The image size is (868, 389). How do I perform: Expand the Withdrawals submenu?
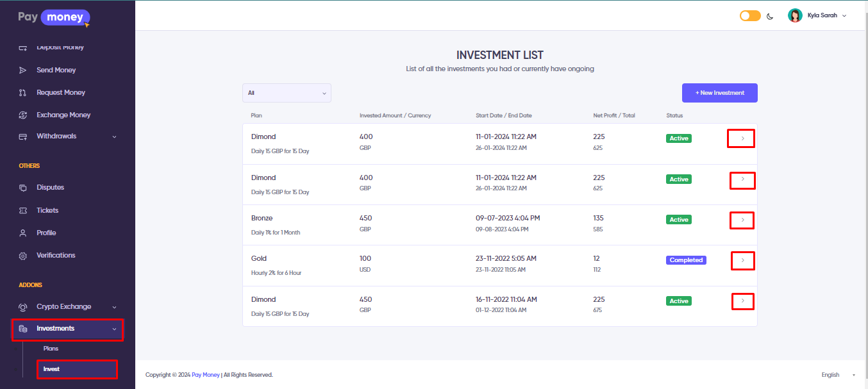pos(114,137)
